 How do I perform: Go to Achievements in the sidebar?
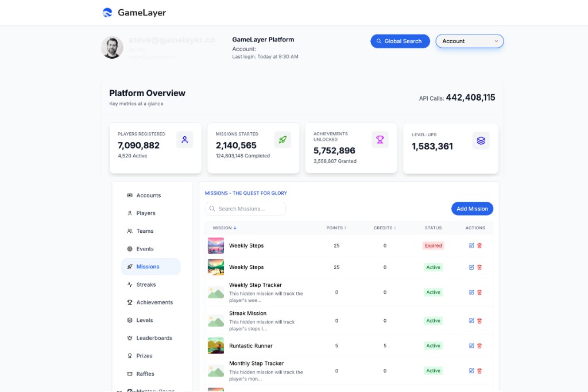[151, 302]
